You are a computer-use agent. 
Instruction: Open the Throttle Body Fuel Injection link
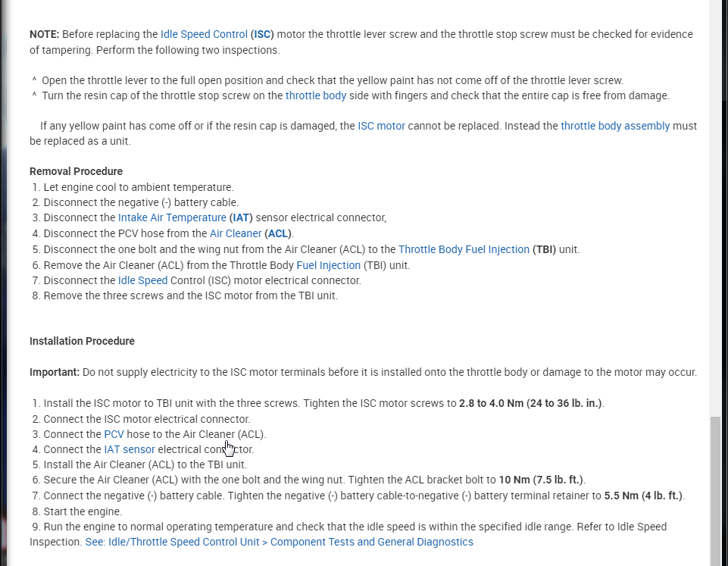[464, 249]
